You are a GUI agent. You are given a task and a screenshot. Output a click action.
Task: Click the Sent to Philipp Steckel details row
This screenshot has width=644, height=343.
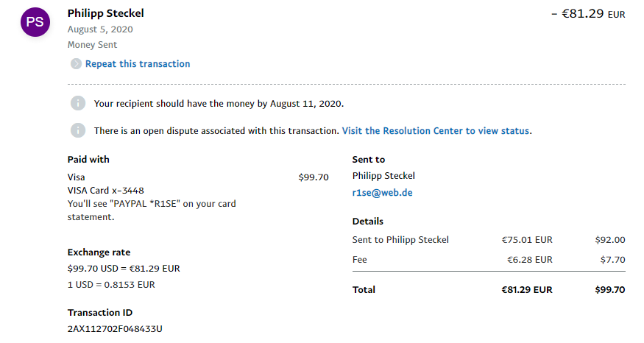coord(400,239)
